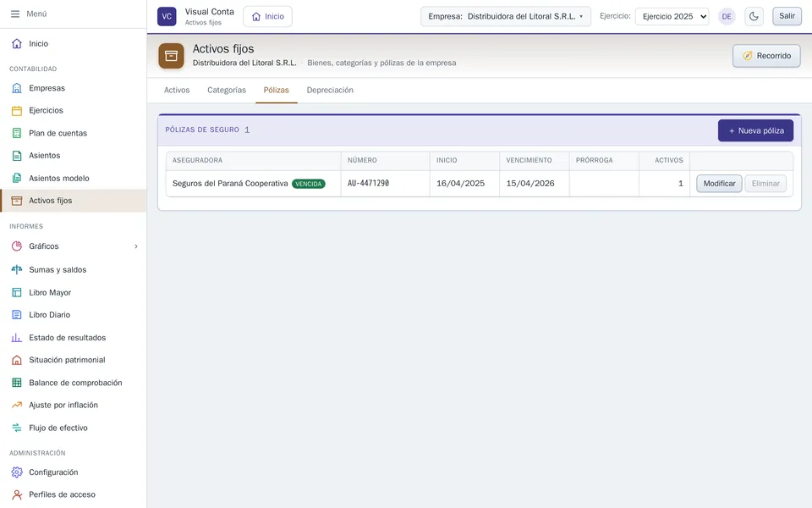Click the Gráficos pie chart icon
This screenshot has width=812, height=508.
point(17,246)
